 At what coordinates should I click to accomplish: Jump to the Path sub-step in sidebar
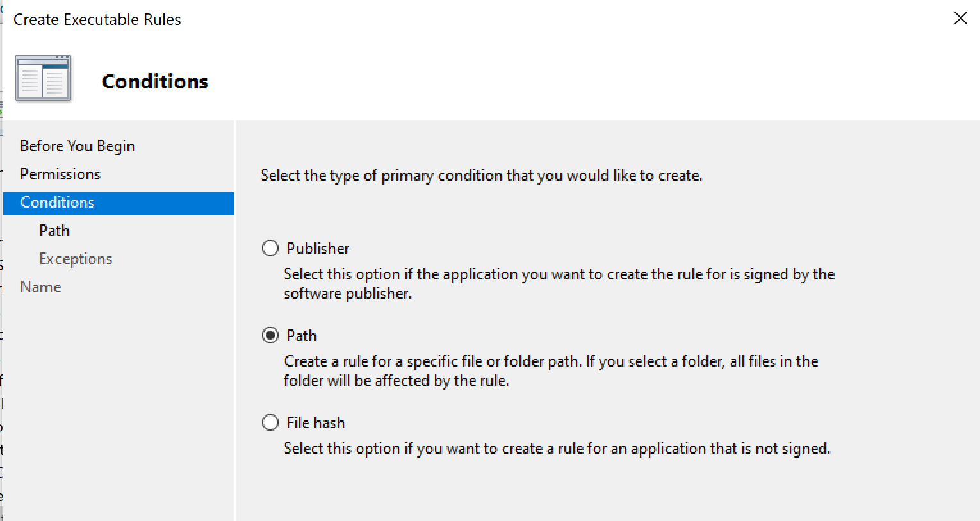54,231
